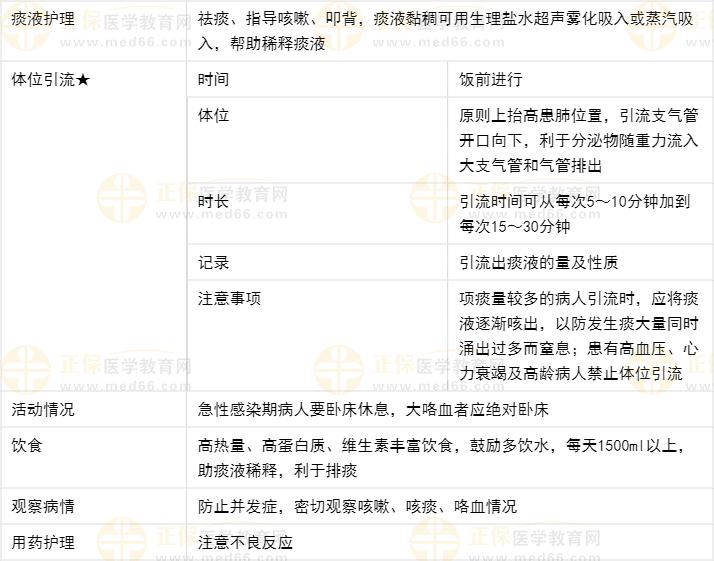Select the 痰液护理 row header
This screenshot has width=714, height=561.
[42, 19]
